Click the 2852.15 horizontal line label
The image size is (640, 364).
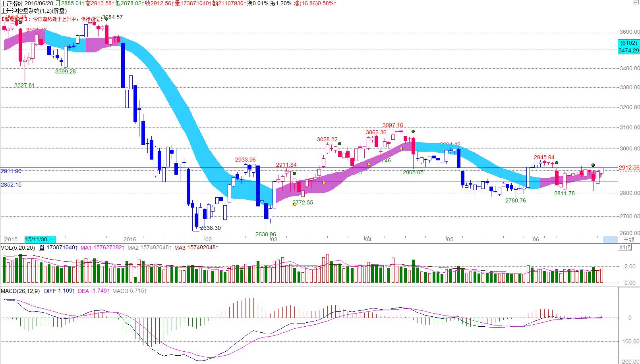11,185
